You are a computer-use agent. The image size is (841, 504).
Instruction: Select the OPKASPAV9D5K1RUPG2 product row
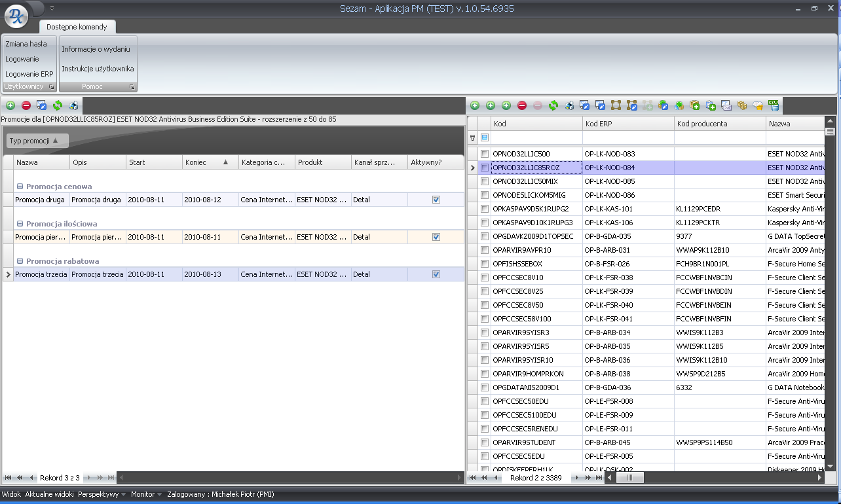pyautogui.click(x=645, y=209)
